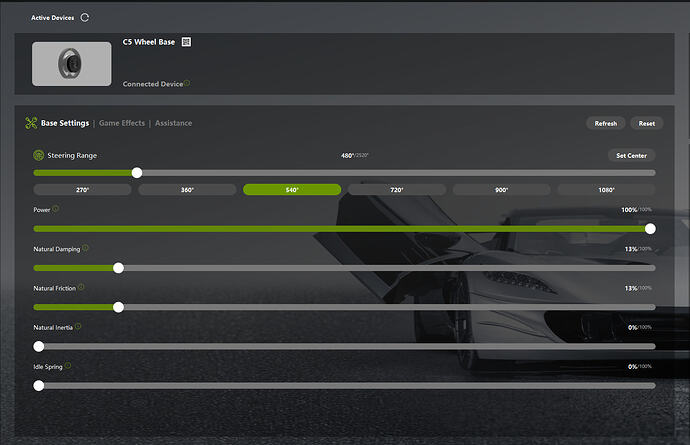Click the Natural Damping slider handle

pos(118,268)
